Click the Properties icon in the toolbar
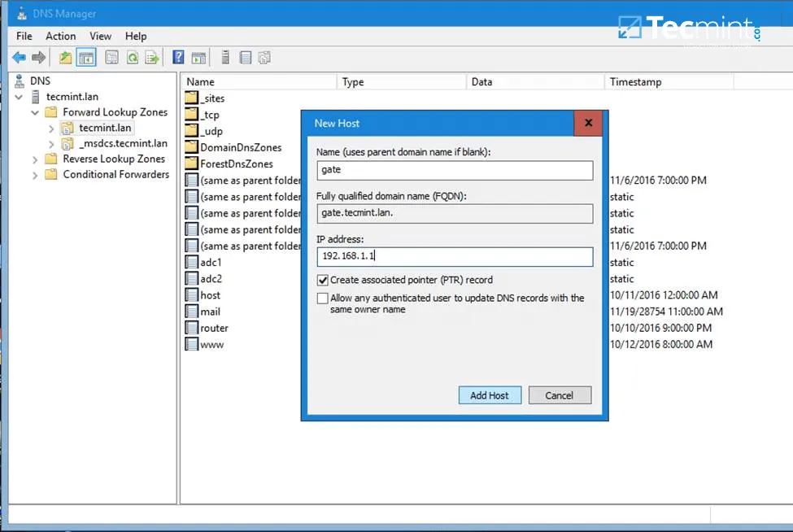This screenshot has height=532, width=793. 111,57
